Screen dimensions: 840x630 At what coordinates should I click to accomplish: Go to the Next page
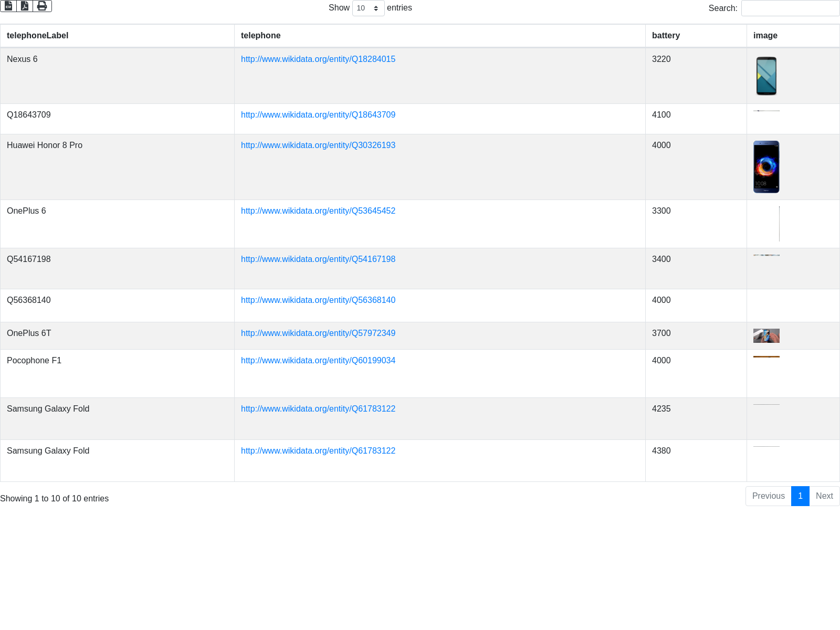[824, 496]
